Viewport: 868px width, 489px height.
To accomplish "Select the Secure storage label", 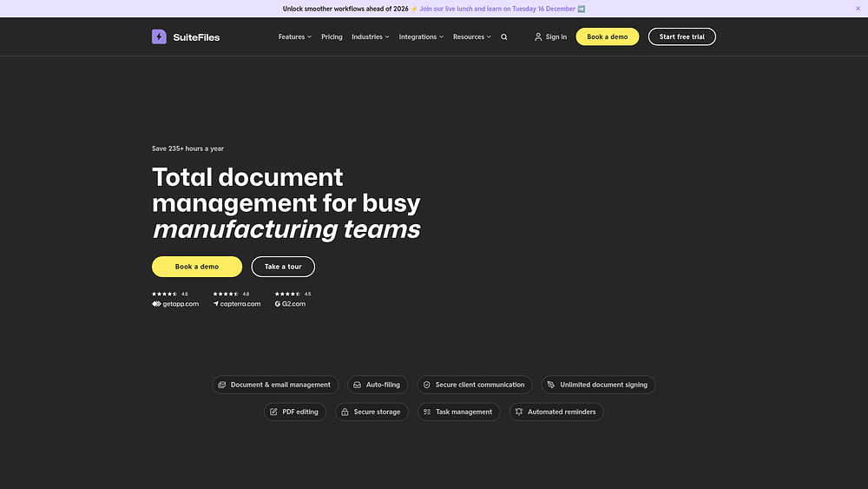I will click(377, 412).
